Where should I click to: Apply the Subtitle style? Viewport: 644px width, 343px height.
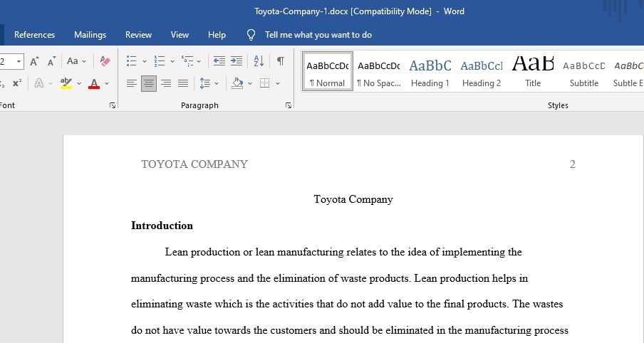point(584,71)
